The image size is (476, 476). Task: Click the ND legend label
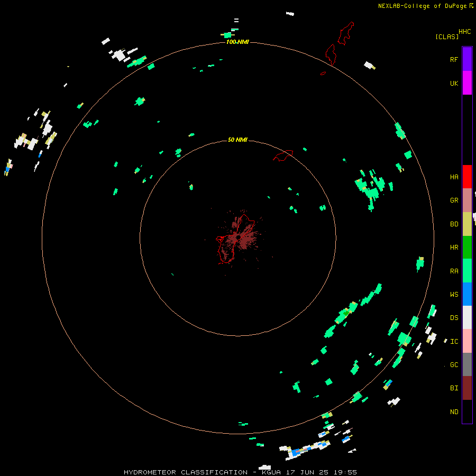(454, 412)
